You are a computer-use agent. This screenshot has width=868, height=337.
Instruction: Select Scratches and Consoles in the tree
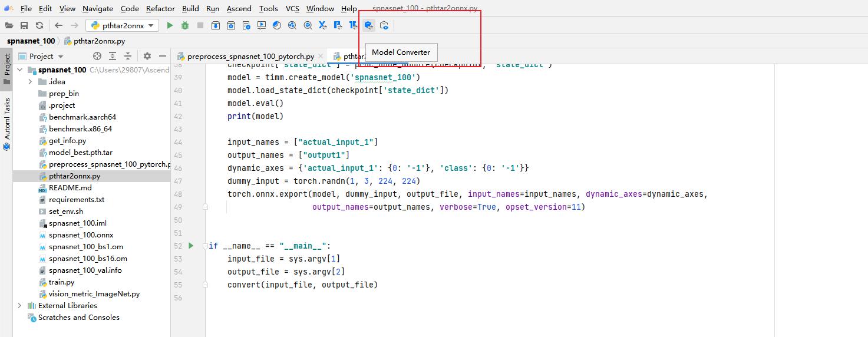78,317
